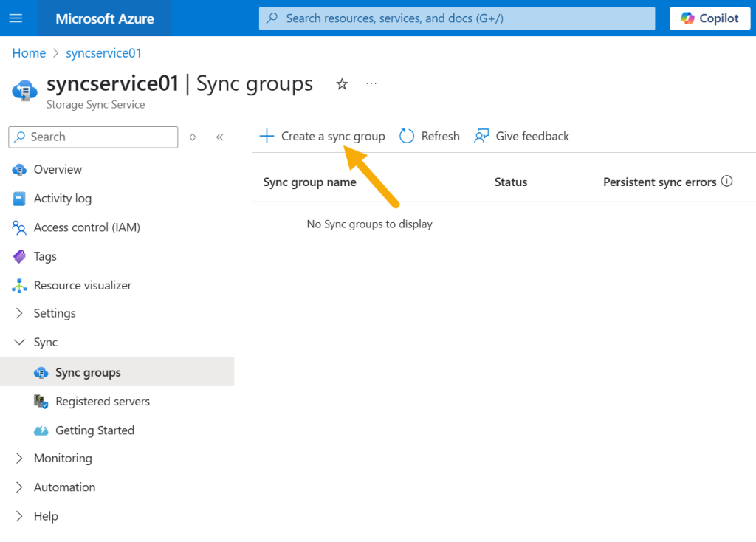Click the Overview cloud icon
Image resolution: width=756 pixels, height=542 pixels.
coord(19,170)
